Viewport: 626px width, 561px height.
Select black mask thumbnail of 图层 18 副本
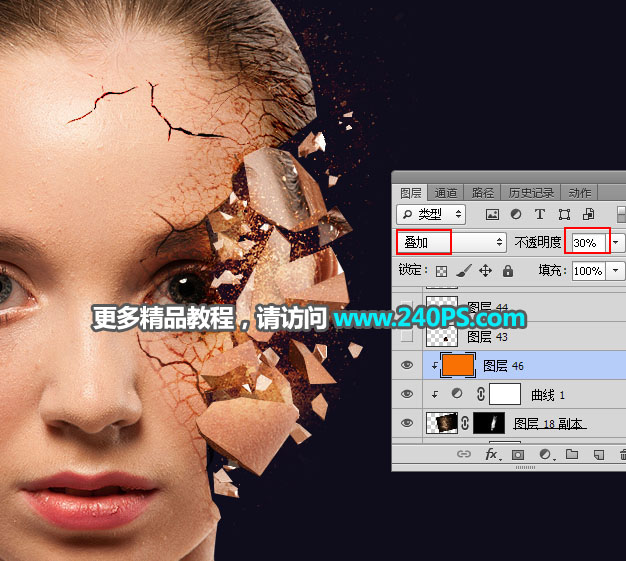coord(489,423)
